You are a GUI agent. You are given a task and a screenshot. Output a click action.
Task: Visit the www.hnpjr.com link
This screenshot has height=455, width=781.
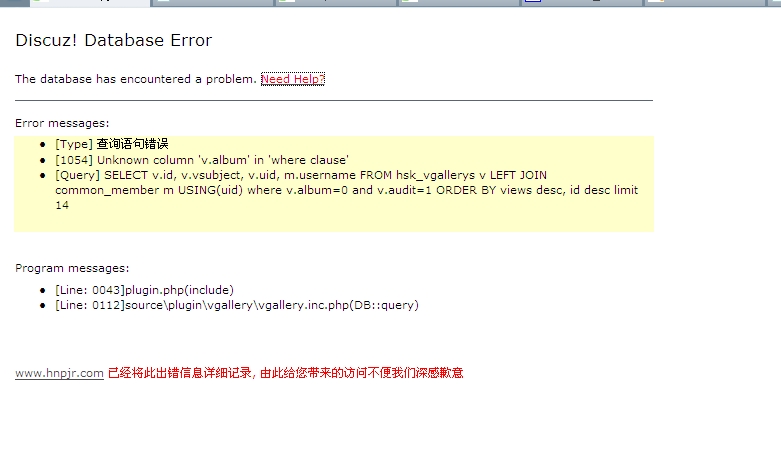59,373
